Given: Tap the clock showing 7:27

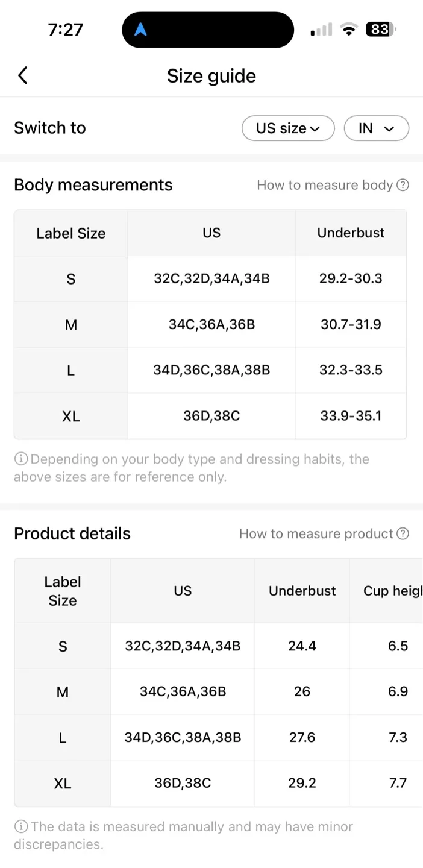Looking at the screenshot, I should point(66,29).
